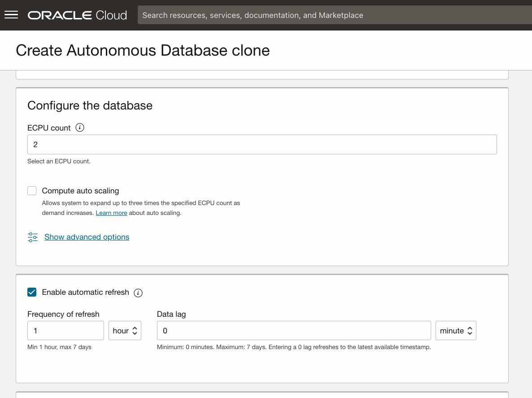Select the ECPU count input field

(x=262, y=144)
